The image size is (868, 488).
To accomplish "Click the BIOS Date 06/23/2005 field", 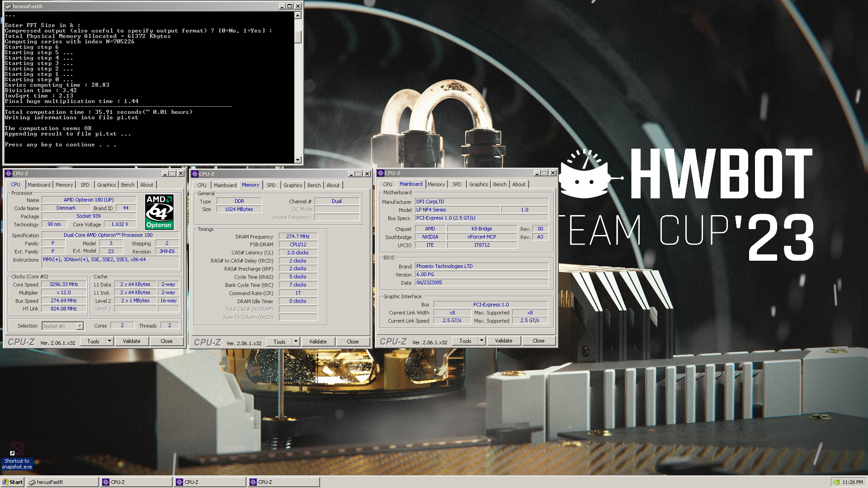I will (481, 283).
